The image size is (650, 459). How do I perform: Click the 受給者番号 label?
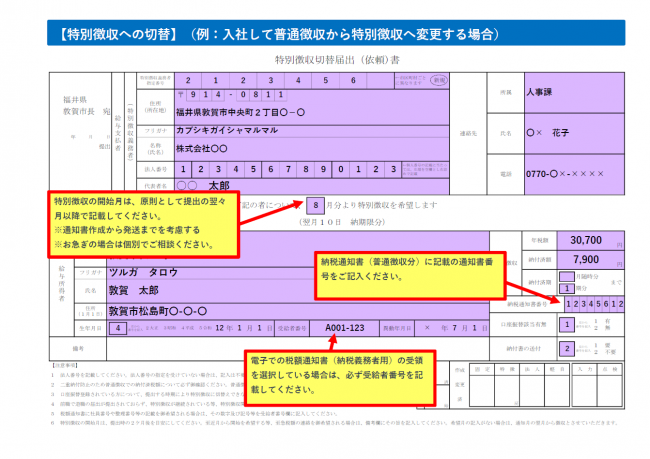(x=292, y=328)
